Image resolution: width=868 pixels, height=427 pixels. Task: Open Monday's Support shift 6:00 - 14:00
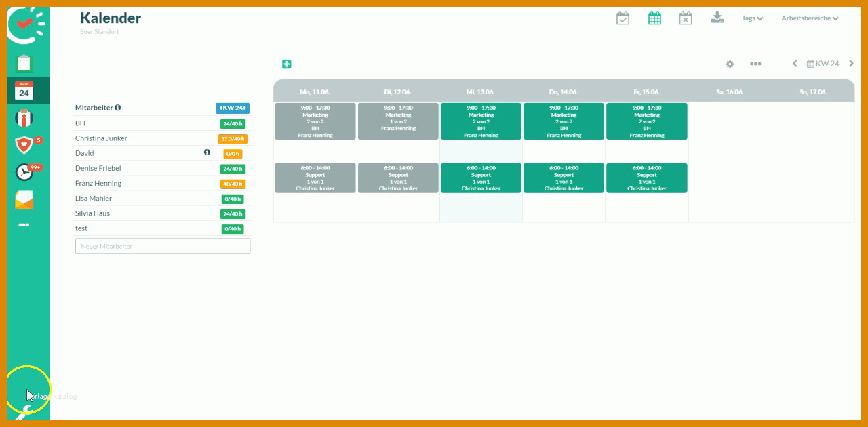(x=315, y=178)
